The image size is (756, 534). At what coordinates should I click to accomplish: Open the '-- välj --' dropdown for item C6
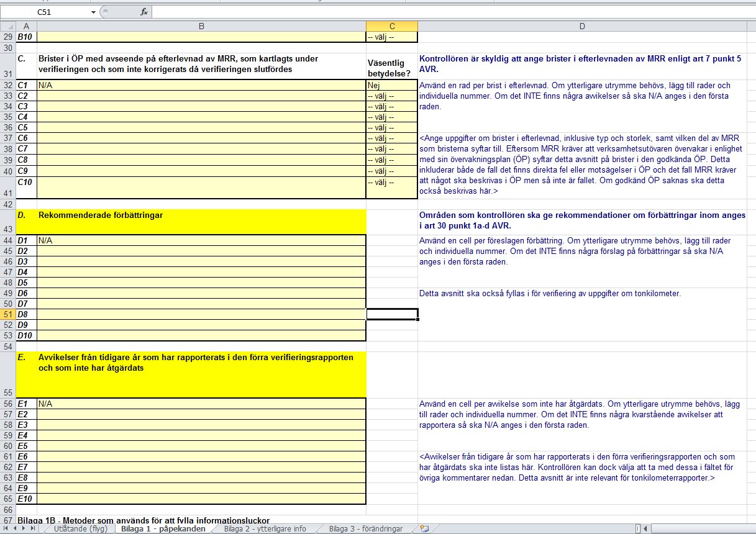(x=392, y=138)
